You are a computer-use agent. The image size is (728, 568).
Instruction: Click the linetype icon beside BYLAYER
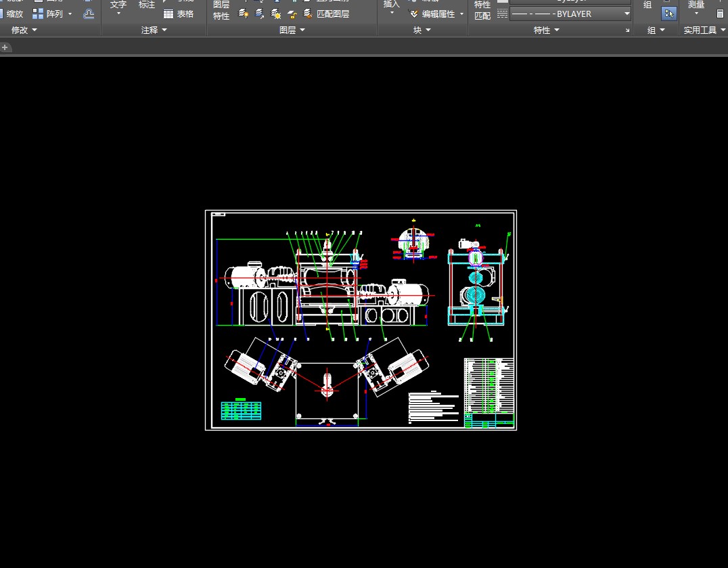(x=502, y=14)
